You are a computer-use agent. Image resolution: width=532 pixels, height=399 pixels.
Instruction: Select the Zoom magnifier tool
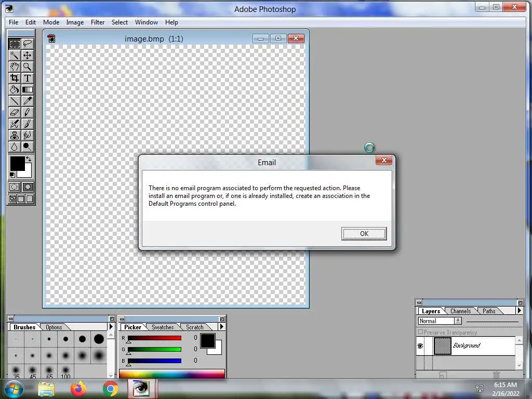[28, 67]
